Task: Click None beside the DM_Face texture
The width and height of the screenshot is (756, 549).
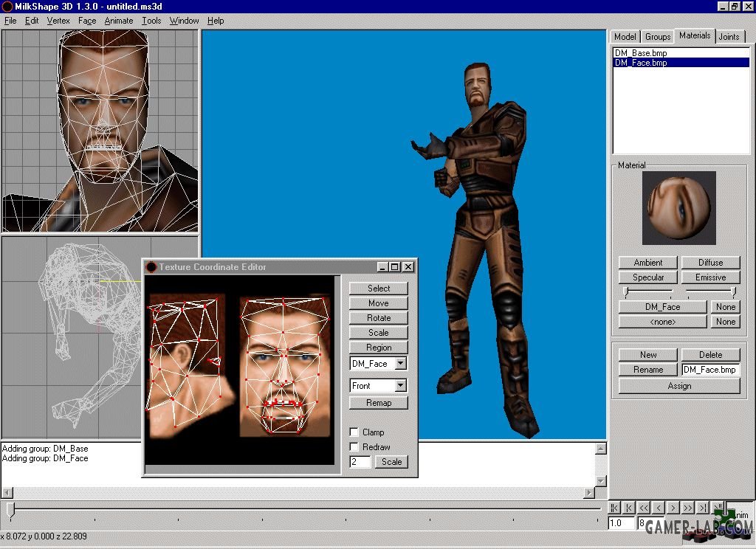Action: click(x=726, y=307)
